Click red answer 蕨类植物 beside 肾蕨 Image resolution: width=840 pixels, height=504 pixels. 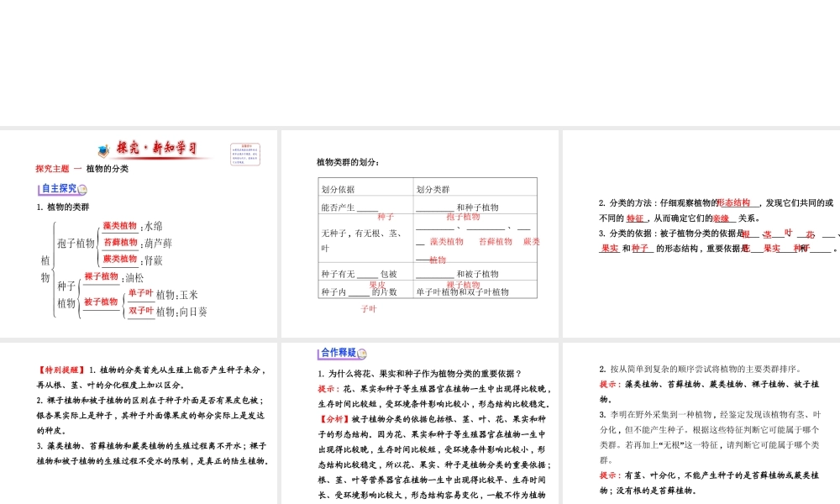click(120, 260)
